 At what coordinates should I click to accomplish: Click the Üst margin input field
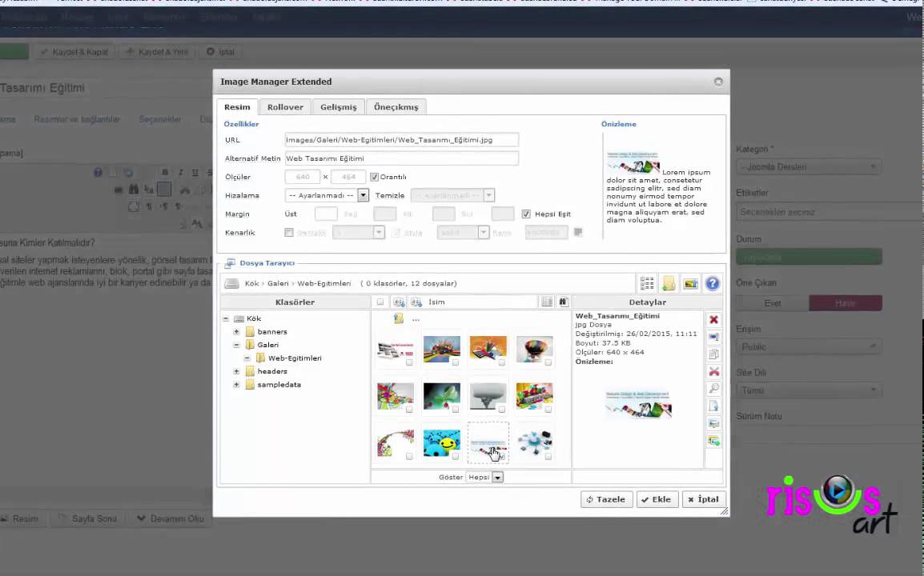point(326,214)
